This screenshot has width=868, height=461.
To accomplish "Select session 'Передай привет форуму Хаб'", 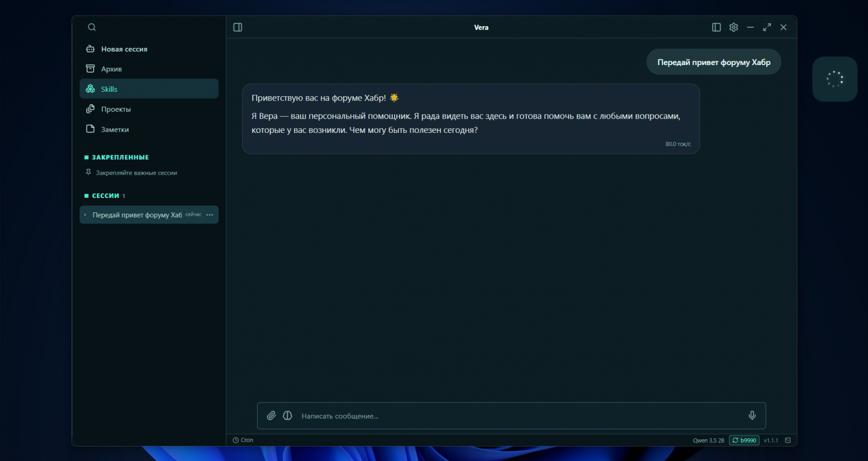I will pyautogui.click(x=149, y=215).
